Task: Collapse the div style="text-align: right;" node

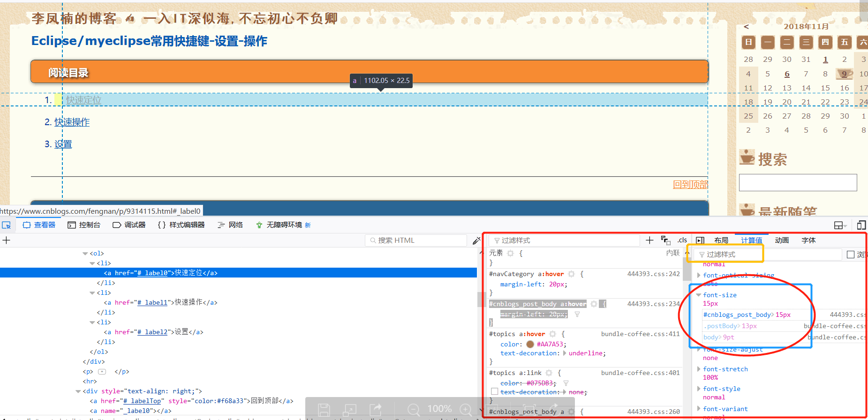Action: pyautogui.click(x=78, y=391)
